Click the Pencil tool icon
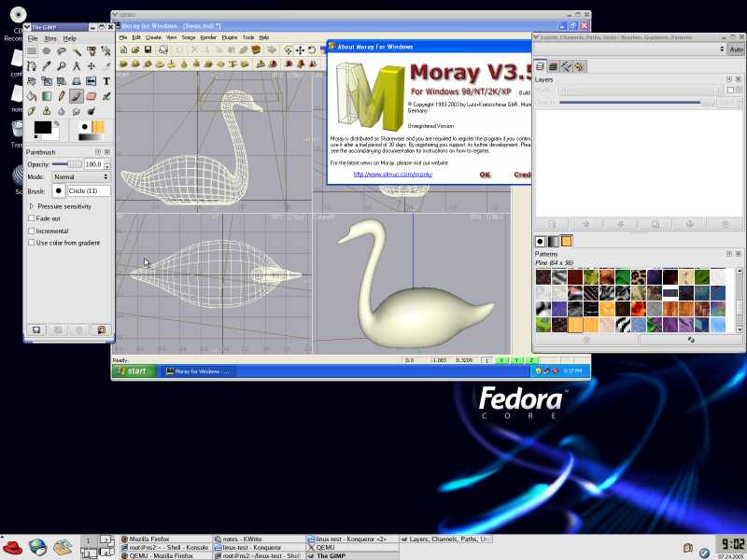Image resolution: width=747 pixels, height=560 pixels. pyautogui.click(x=62, y=96)
